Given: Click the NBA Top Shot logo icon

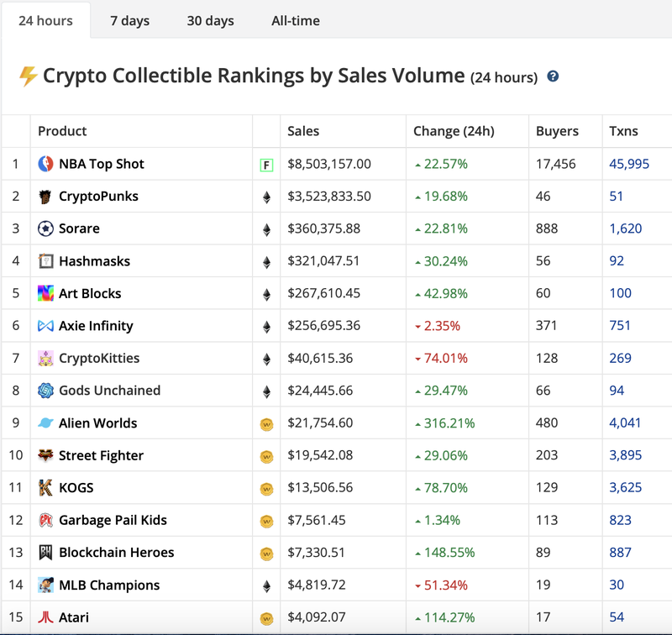Looking at the screenshot, I should [x=45, y=164].
